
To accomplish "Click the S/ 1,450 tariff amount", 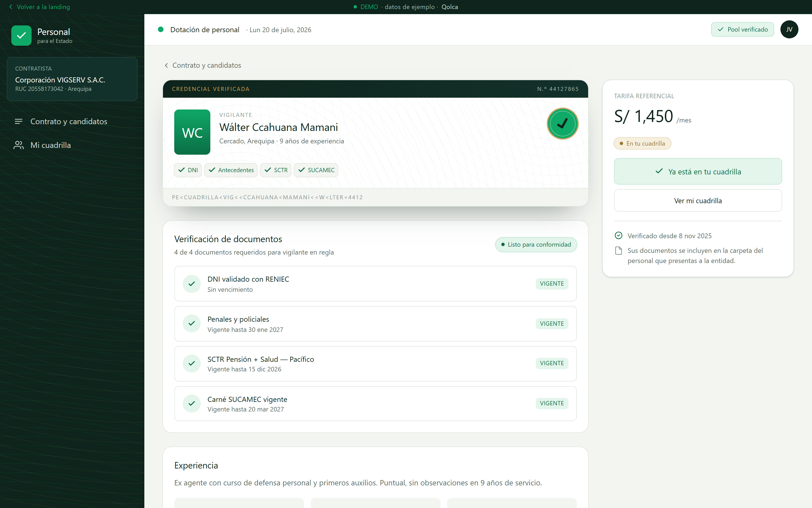I will pyautogui.click(x=643, y=117).
